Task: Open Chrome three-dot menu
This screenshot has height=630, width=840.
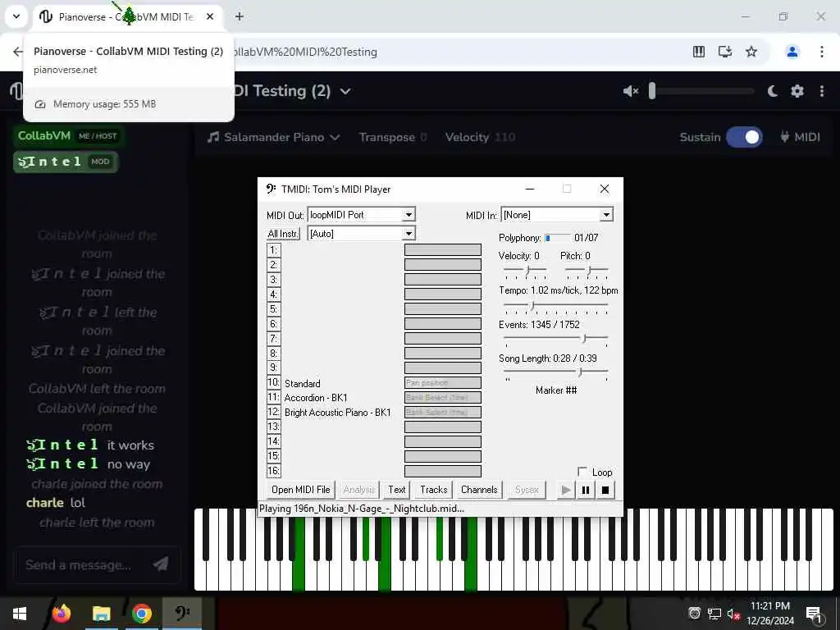Action: pos(821,52)
